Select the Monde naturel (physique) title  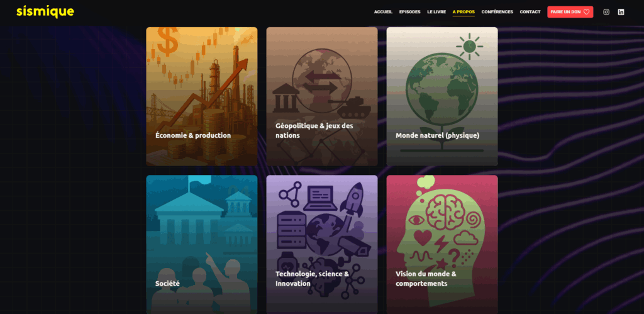(x=437, y=135)
